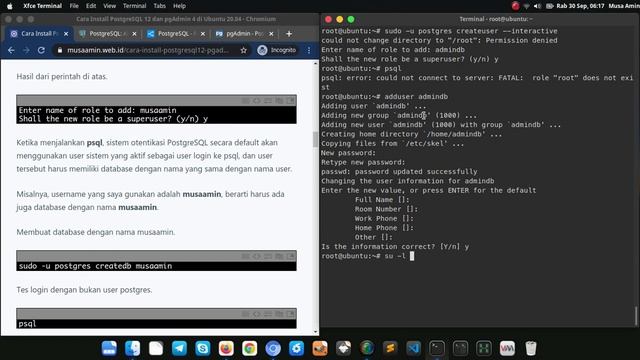Click the musaamin.web.id address bar
The image size is (640, 360).
[148, 50]
